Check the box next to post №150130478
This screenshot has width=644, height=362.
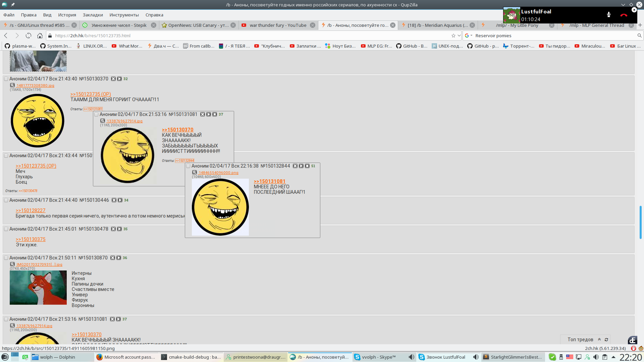[6, 229]
